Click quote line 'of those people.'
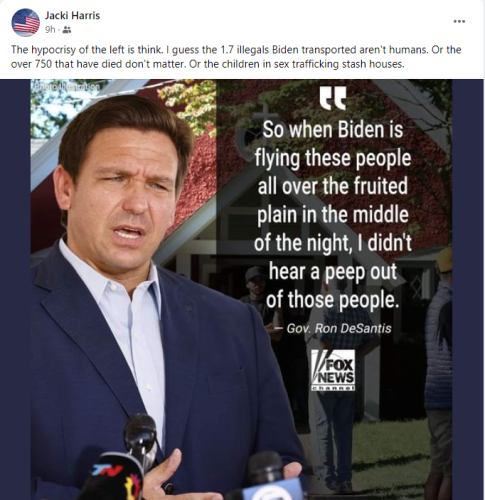 332,299
